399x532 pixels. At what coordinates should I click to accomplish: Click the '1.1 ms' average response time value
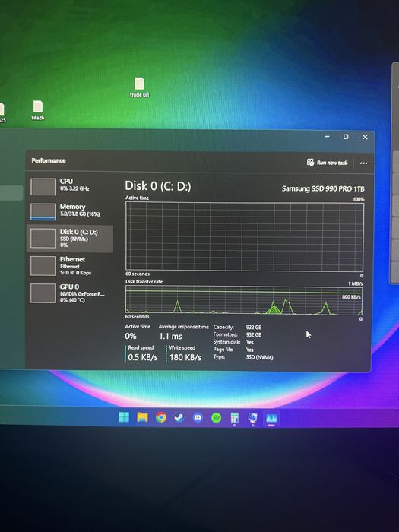tap(170, 336)
